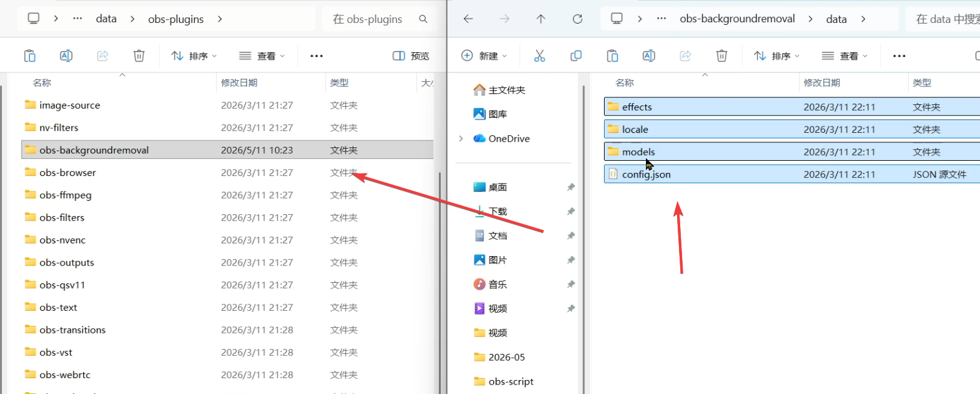Go up one level with the up arrow
This screenshot has height=394, width=980.
(540, 19)
